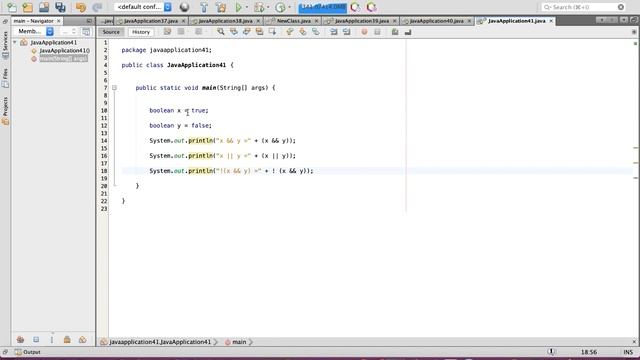Click the New File toolbar icon
This screenshot has width=640, height=360.
click(x=12, y=7)
